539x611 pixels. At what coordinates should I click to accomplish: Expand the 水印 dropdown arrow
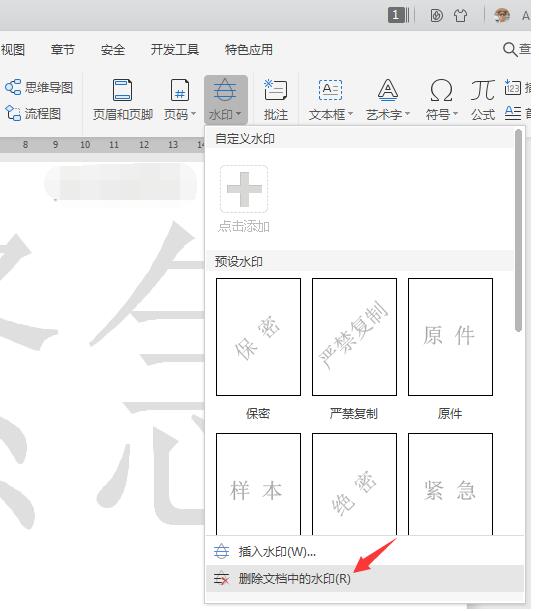(x=239, y=114)
